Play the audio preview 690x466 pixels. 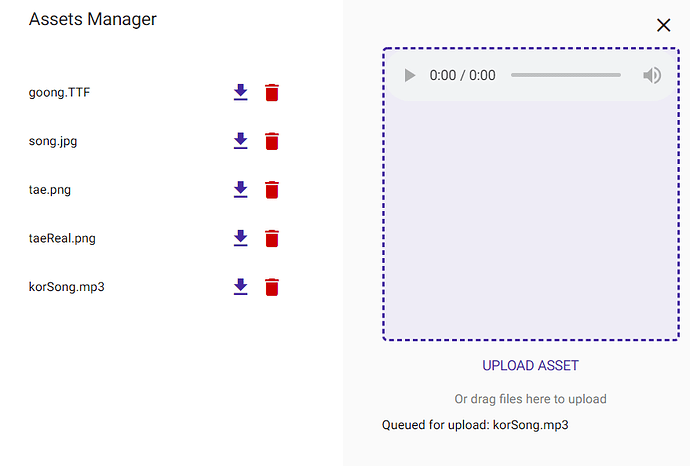410,76
